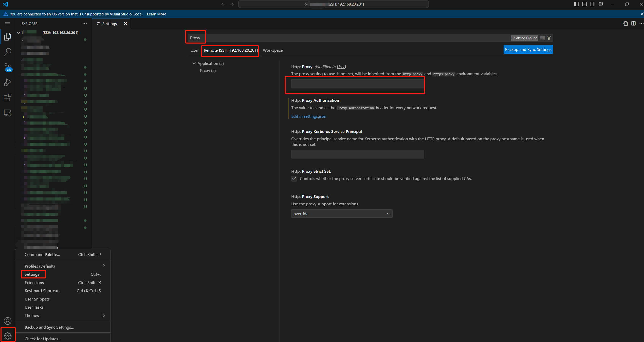This screenshot has height=342, width=644.
Task: Click Open Settings (JSON) icon
Action: pyautogui.click(x=625, y=24)
